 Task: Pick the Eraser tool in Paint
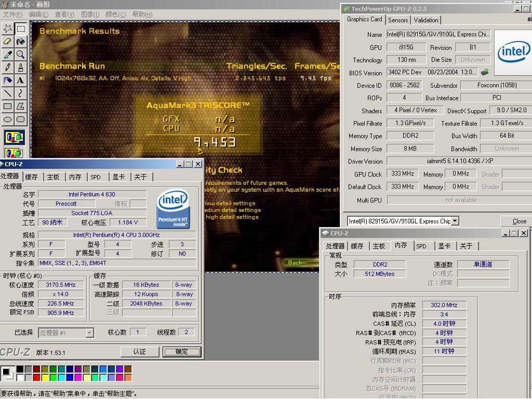coord(7,42)
